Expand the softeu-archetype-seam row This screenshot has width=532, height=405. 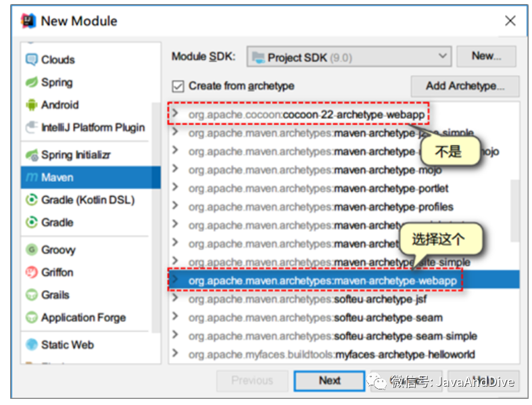tap(175, 316)
